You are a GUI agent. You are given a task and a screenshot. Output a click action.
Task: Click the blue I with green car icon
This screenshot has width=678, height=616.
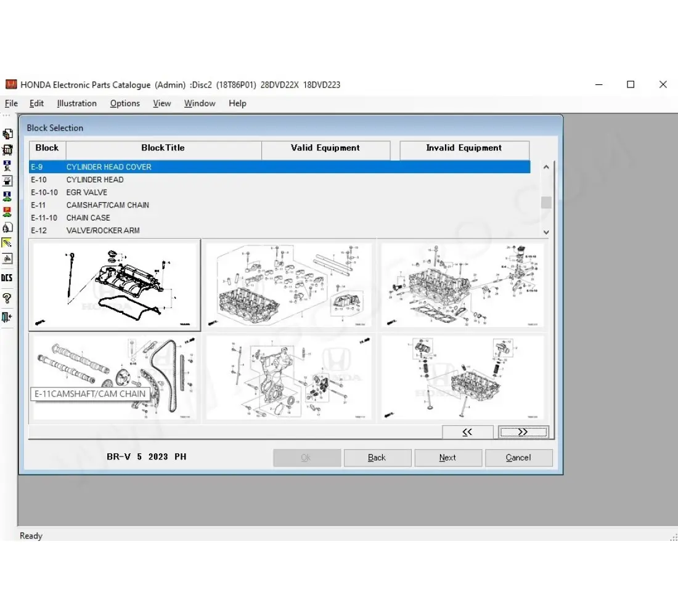7,197
